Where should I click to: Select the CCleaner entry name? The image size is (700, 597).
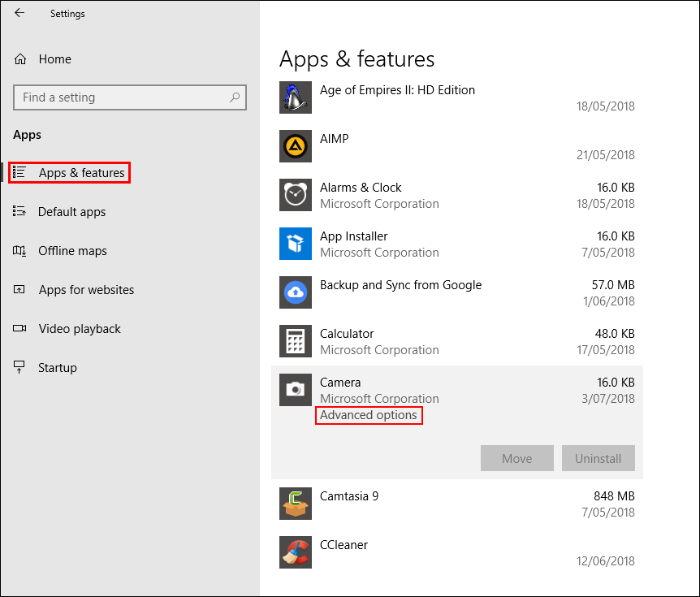click(344, 545)
